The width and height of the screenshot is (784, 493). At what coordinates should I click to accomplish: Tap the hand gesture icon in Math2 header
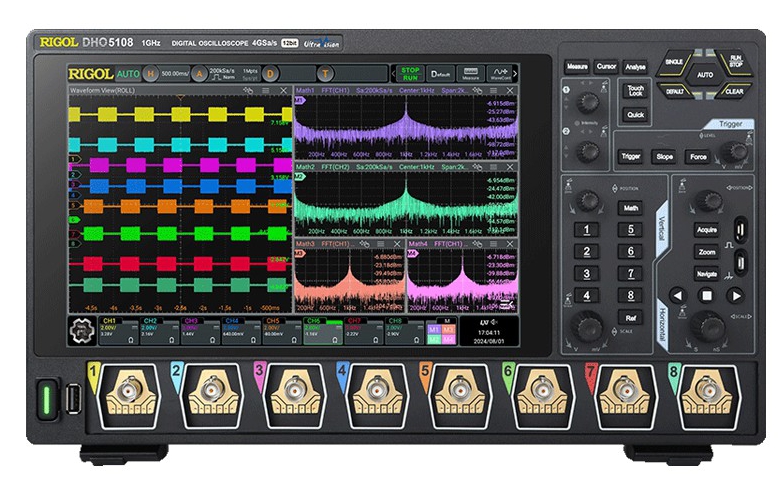[x=478, y=166]
